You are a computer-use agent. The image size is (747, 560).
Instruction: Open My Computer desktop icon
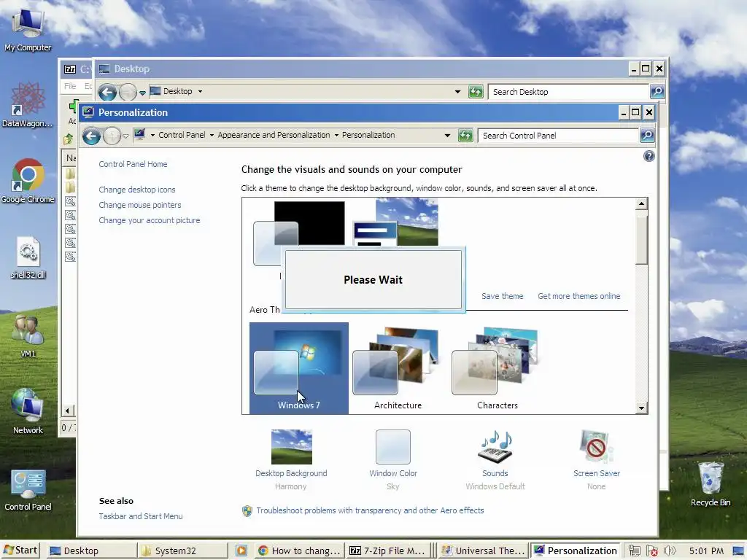click(x=28, y=29)
